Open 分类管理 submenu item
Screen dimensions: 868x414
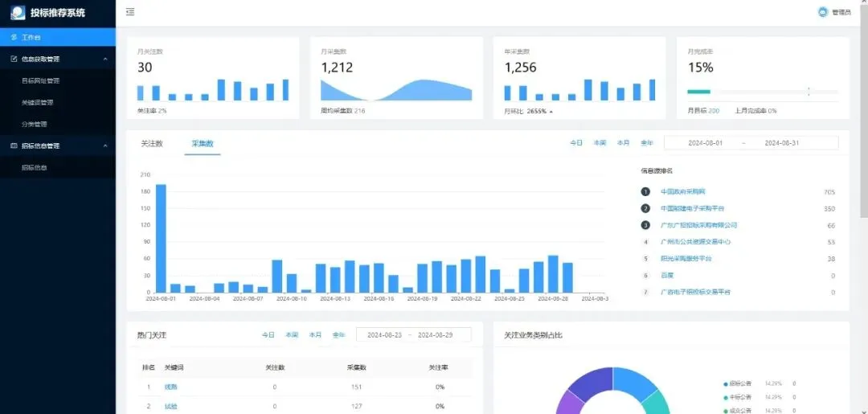point(34,124)
